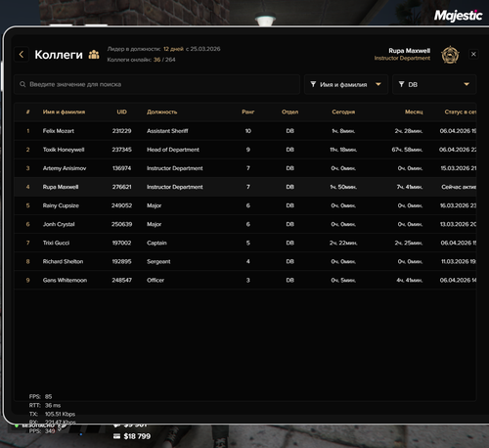Focus the search input field
The image size is (489, 448).
click(x=156, y=84)
